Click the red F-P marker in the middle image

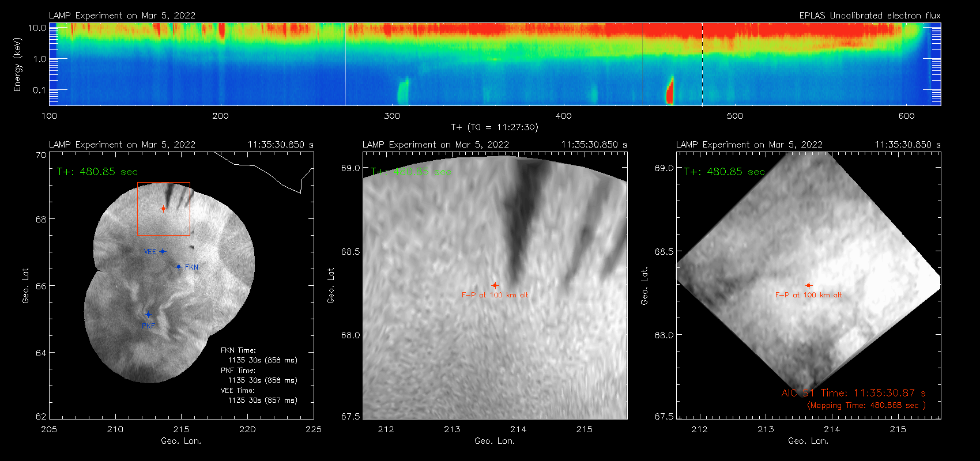click(495, 285)
